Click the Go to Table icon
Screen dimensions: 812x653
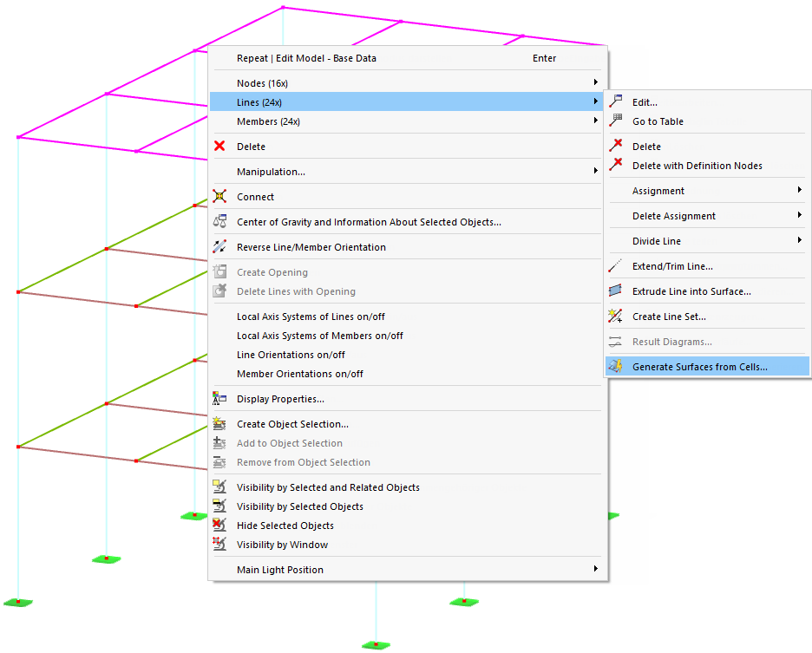tap(615, 121)
